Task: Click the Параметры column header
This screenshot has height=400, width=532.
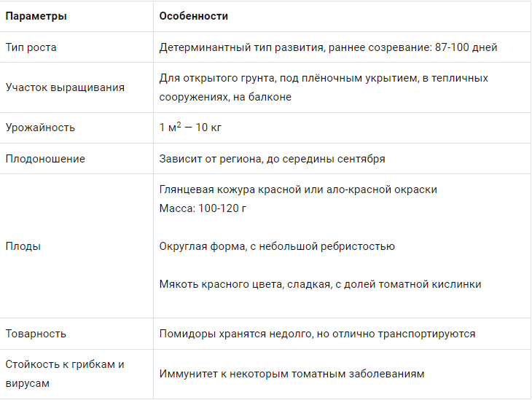Action: pyautogui.click(x=36, y=16)
